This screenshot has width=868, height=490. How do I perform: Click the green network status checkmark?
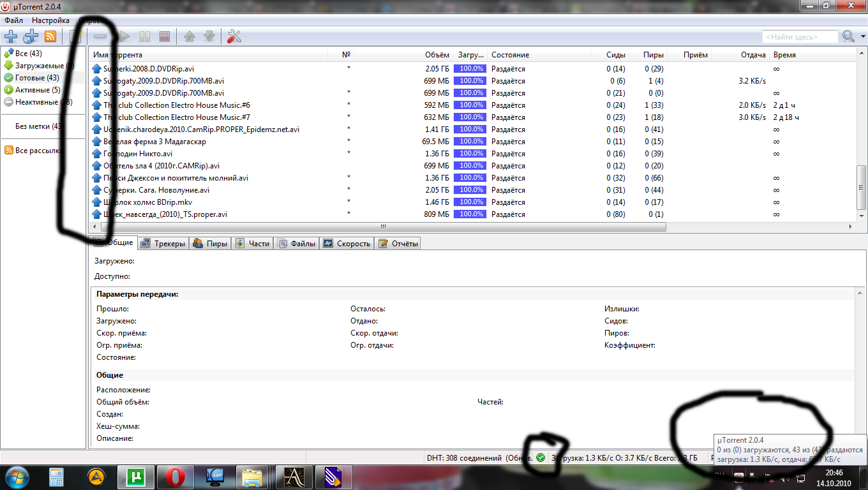541,457
